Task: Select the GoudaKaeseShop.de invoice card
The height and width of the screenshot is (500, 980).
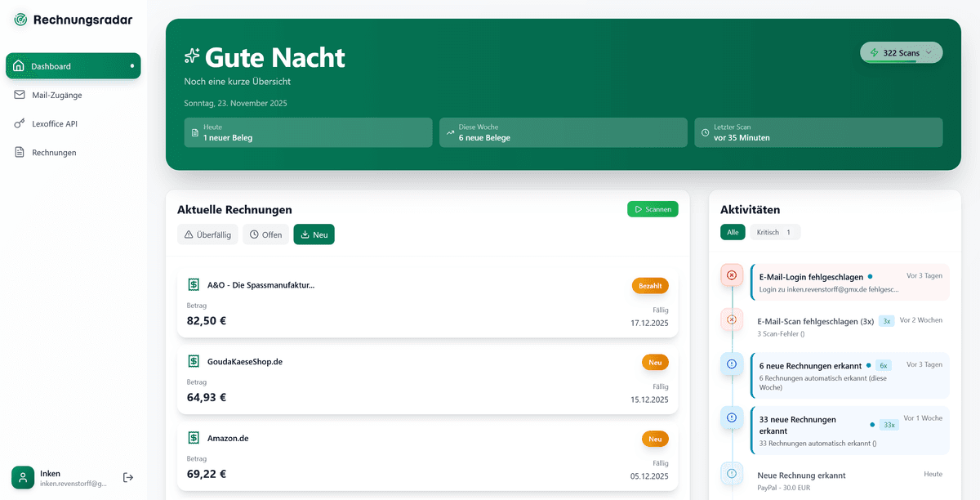Action: point(428,378)
